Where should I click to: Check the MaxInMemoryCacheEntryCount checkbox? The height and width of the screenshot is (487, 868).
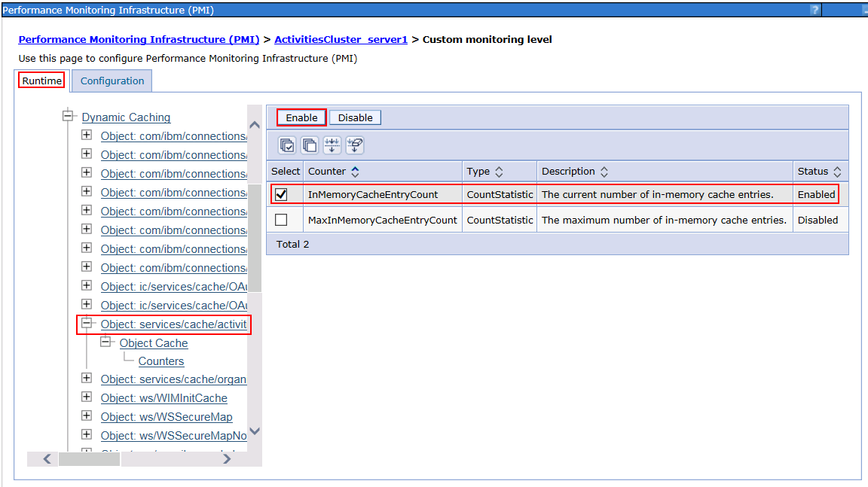pos(281,220)
